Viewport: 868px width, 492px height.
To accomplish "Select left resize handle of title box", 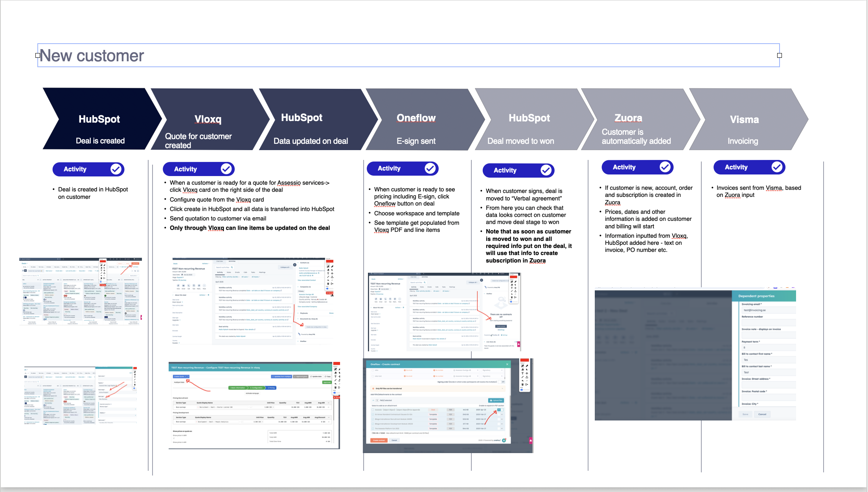I will point(38,55).
